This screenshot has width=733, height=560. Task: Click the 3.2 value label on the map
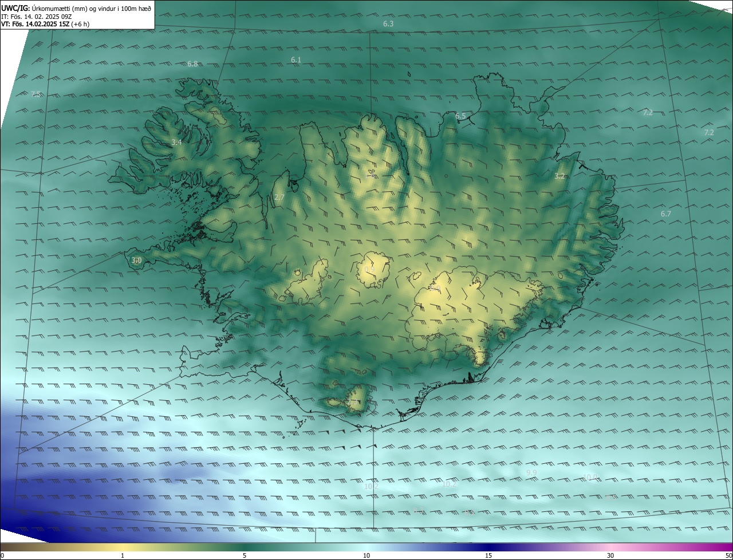(x=559, y=176)
